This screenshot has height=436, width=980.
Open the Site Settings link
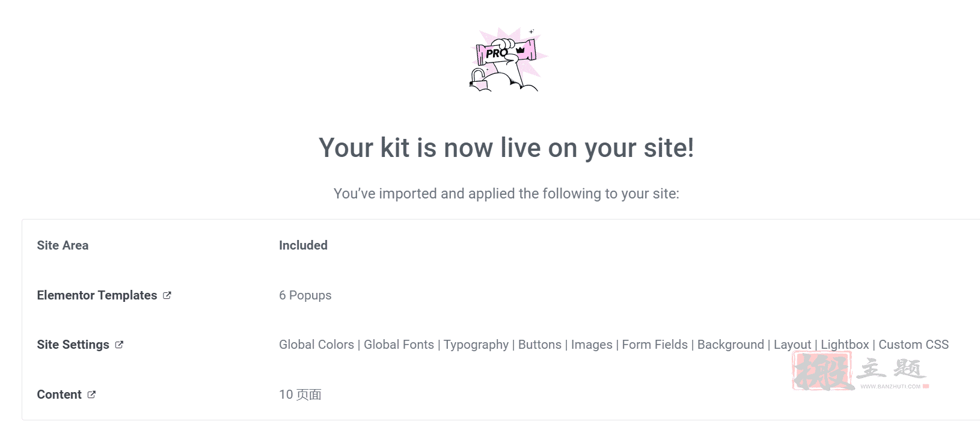point(73,345)
